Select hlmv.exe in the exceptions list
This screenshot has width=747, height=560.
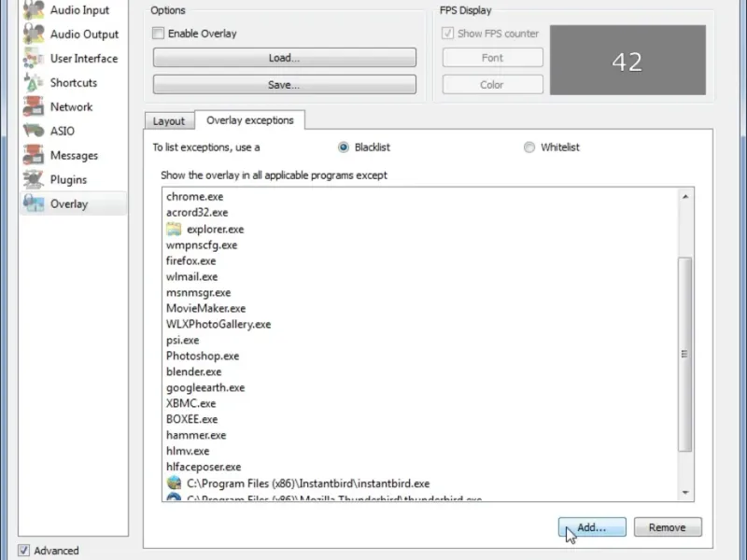coord(188,451)
